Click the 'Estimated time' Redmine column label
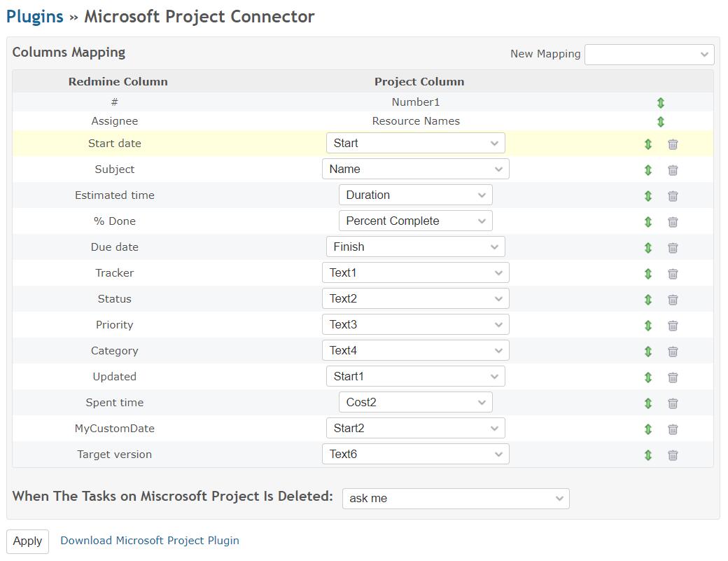Image resolution: width=728 pixels, height=561 pixels. pos(115,195)
